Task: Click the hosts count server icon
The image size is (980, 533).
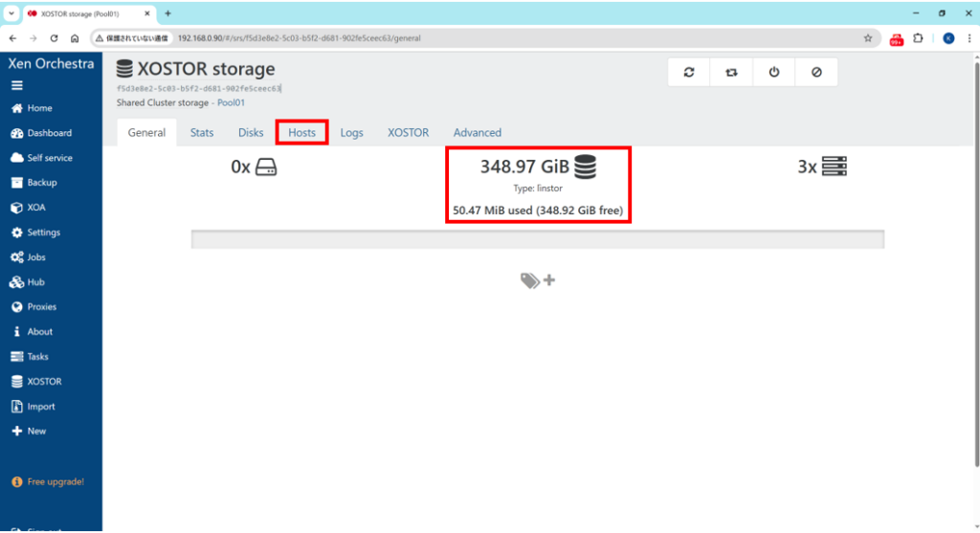Action: (x=835, y=167)
